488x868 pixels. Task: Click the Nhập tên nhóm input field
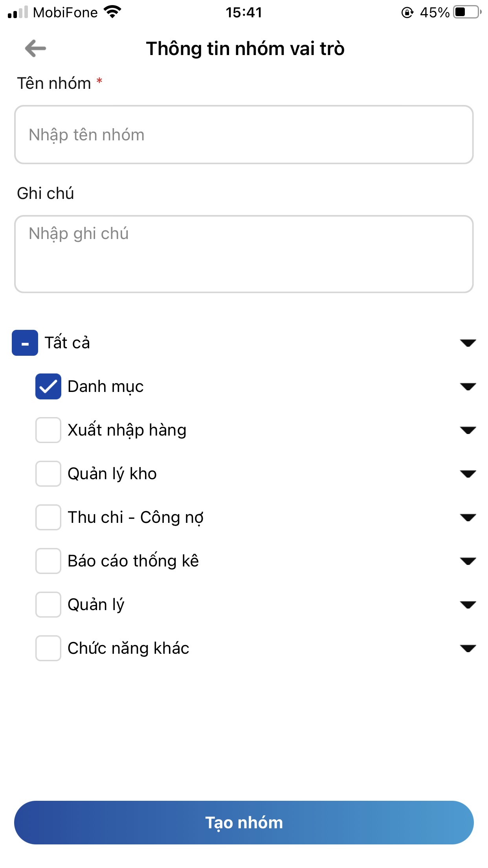[x=244, y=134]
